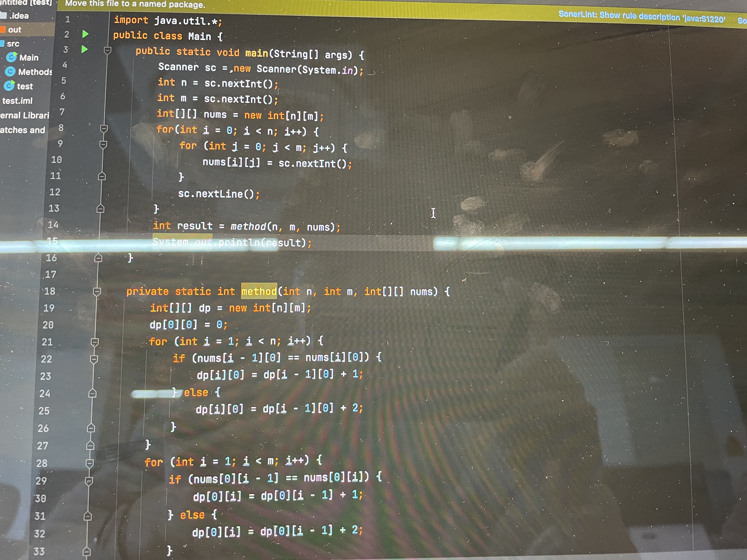Click line number 15 in the gutter
The width and height of the screenshot is (747, 560).
point(52,241)
